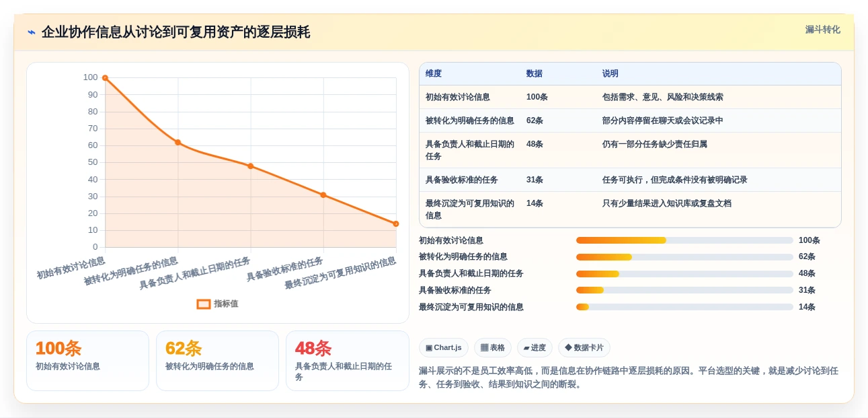
Task: Click table cell 初始有效讨论信息
Action: coord(458,97)
